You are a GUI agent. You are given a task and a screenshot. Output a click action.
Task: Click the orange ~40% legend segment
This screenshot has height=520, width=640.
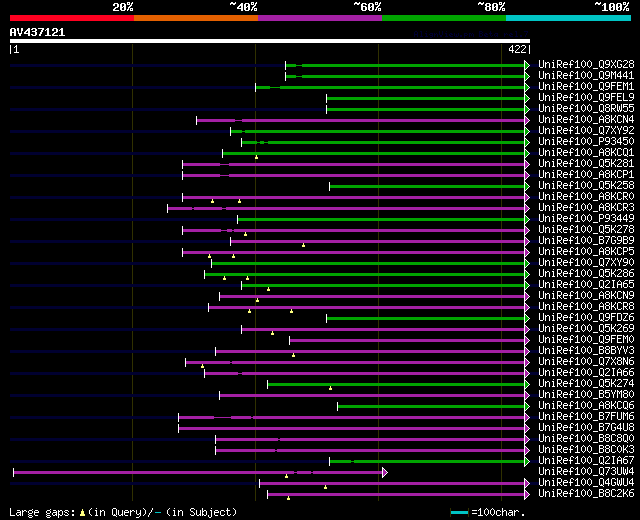[196, 18]
